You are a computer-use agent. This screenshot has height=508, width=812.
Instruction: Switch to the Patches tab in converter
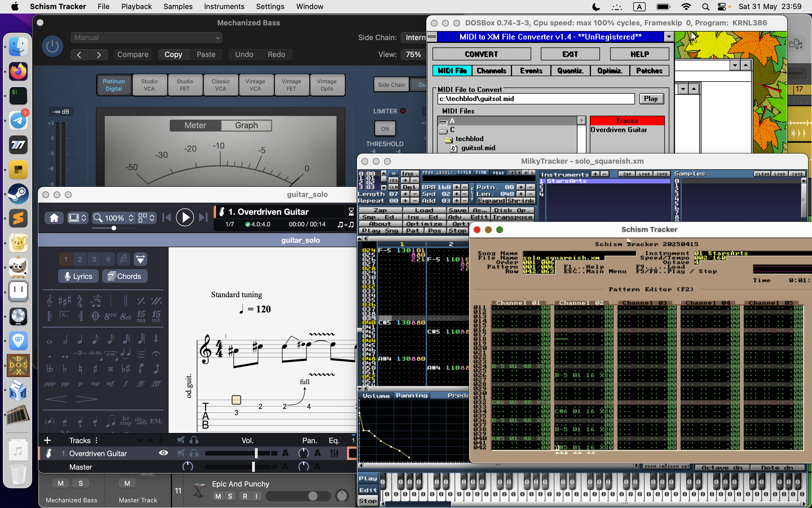(649, 71)
